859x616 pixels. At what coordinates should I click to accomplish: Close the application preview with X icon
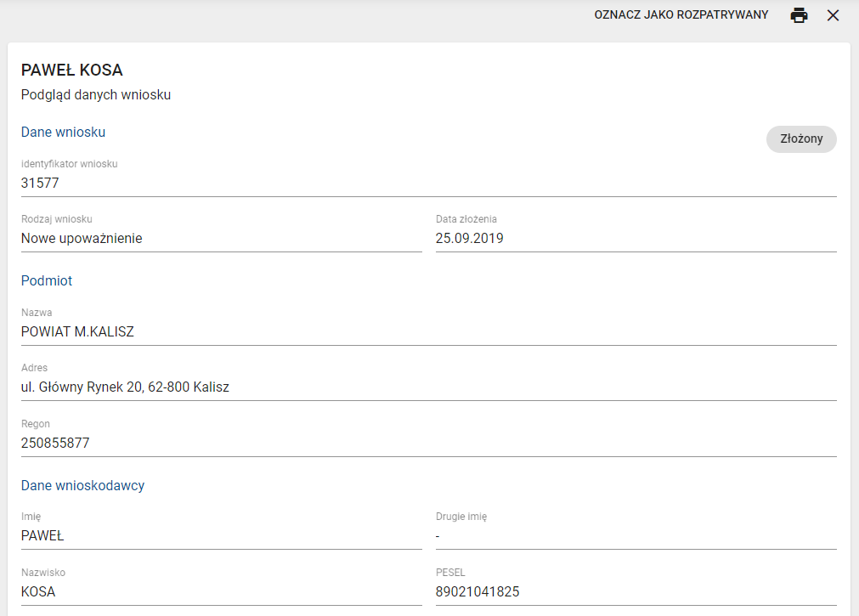pyautogui.click(x=833, y=15)
